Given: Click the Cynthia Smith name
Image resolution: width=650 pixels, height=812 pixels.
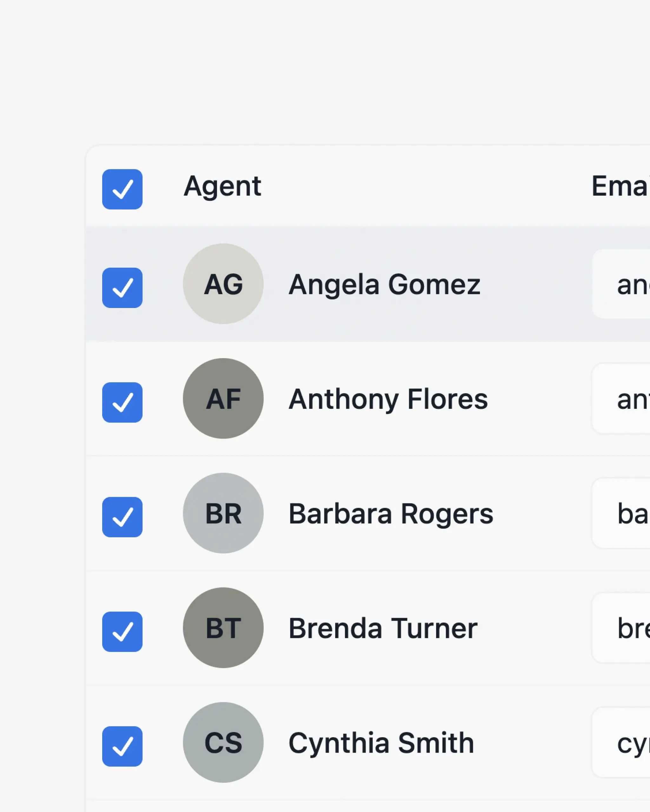Looking at the screenshot, I should click(381, 743).
